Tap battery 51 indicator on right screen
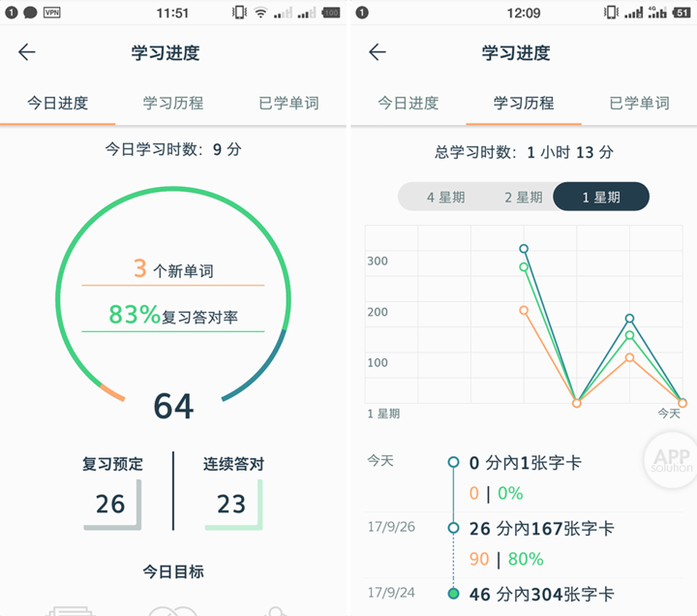 tap(682, 13)
